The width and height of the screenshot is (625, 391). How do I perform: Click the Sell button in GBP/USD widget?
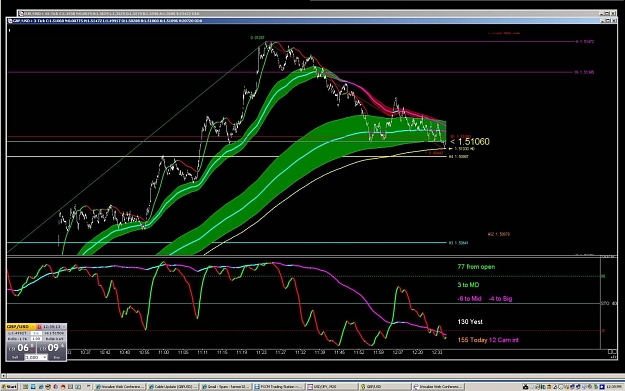tap(15, 357)
